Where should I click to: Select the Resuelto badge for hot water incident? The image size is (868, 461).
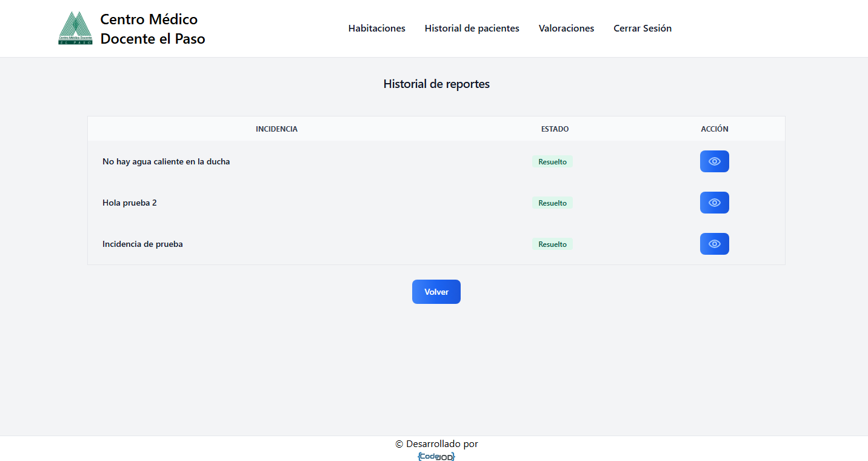click(552, 162)
